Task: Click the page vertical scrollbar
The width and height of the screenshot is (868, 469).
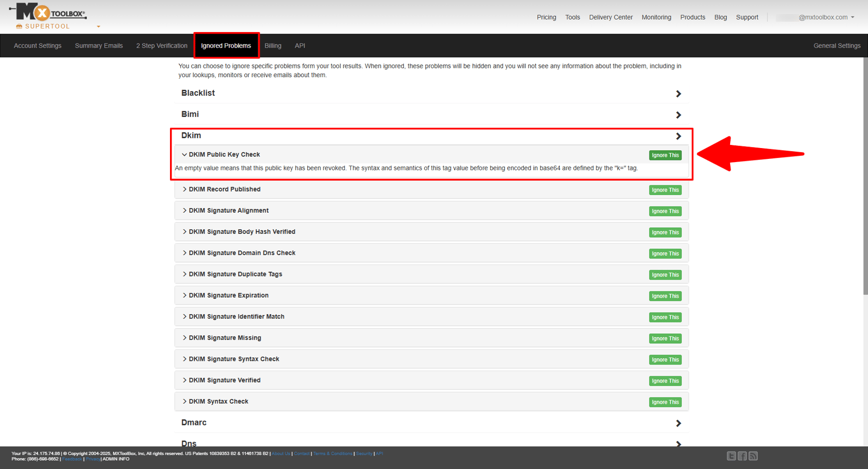Action: tap(865, 176)
